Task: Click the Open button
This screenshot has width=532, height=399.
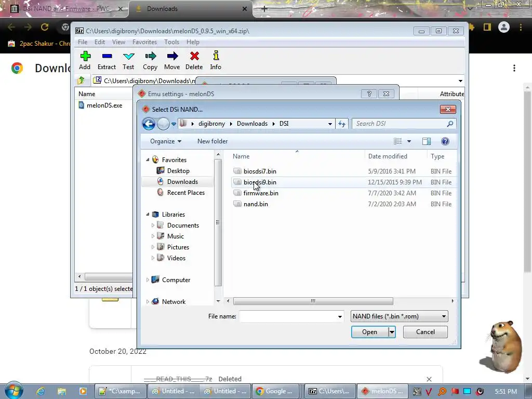Action: click(369, 332)
